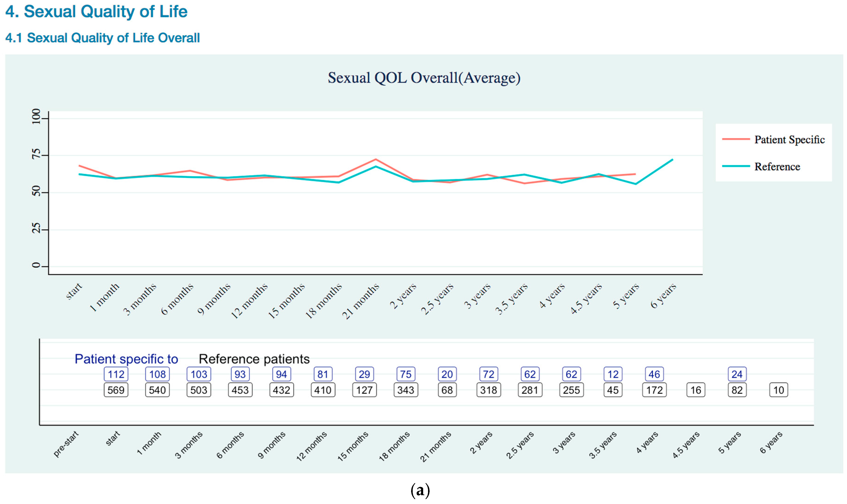
Task: Click the reference count box showing 16
Action: click(696, 390)
